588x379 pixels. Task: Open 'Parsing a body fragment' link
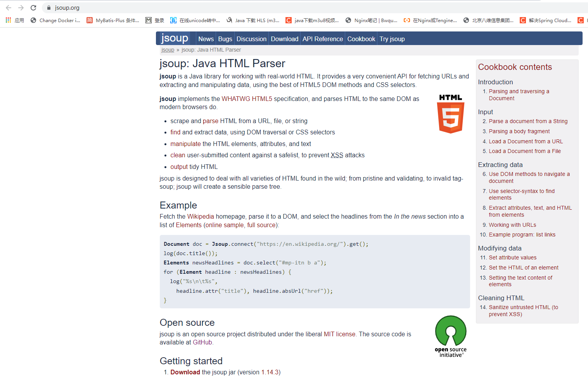coord(519,131)
